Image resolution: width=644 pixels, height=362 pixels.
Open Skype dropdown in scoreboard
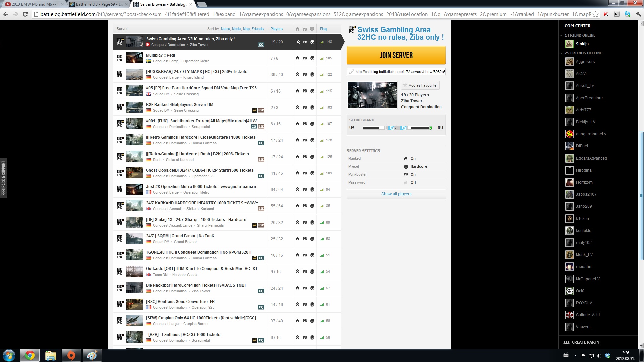(x=395, y=128)
